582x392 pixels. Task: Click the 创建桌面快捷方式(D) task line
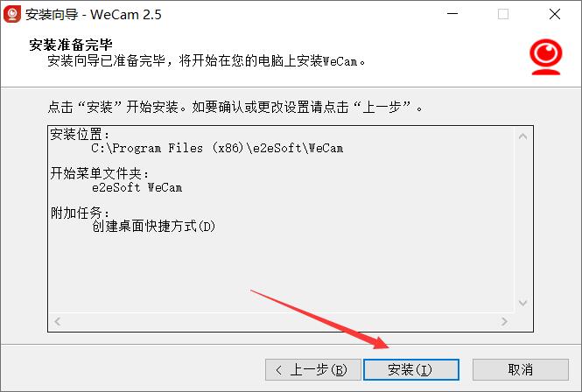click(x=154, y=226)
